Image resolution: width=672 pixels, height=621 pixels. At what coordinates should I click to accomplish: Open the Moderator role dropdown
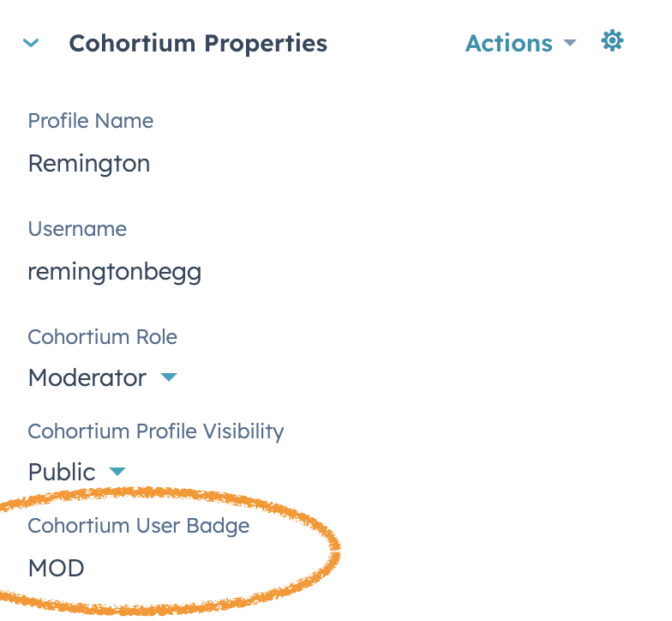coord(103,377)
